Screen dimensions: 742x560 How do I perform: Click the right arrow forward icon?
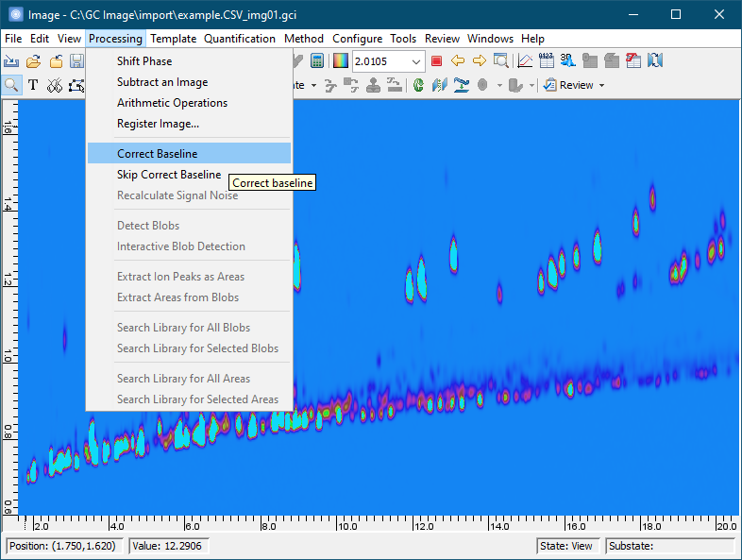coord(480,61)
